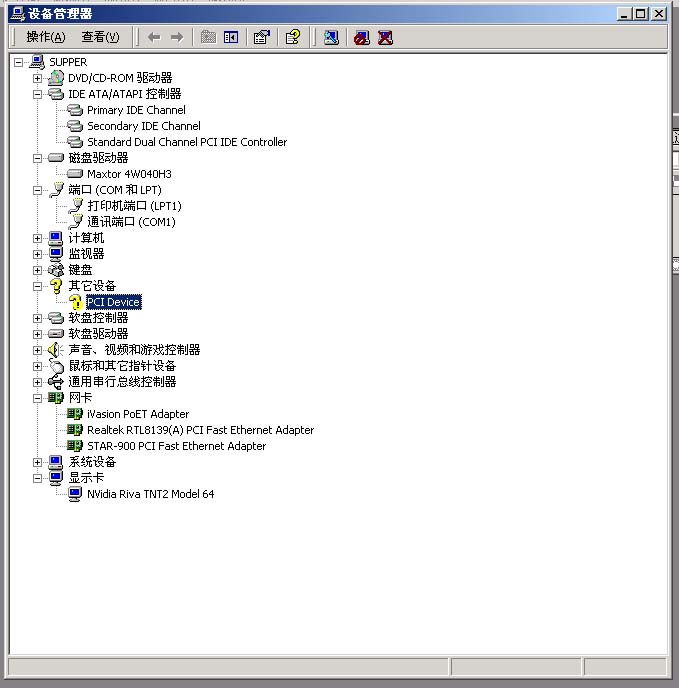
Task: Click the 通用串行总线控制器 USB icon
Action: (56, 382)
